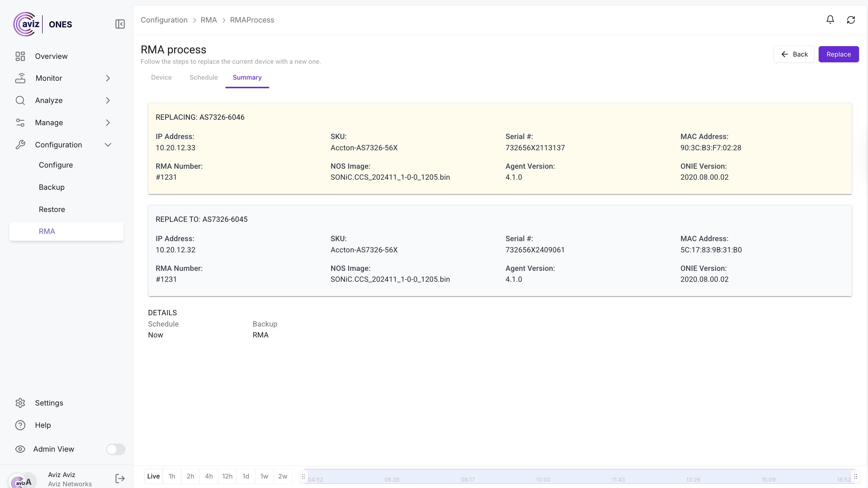
Task: Collapse the Configuration menu chevron
Action: click(x=108, y=145)
